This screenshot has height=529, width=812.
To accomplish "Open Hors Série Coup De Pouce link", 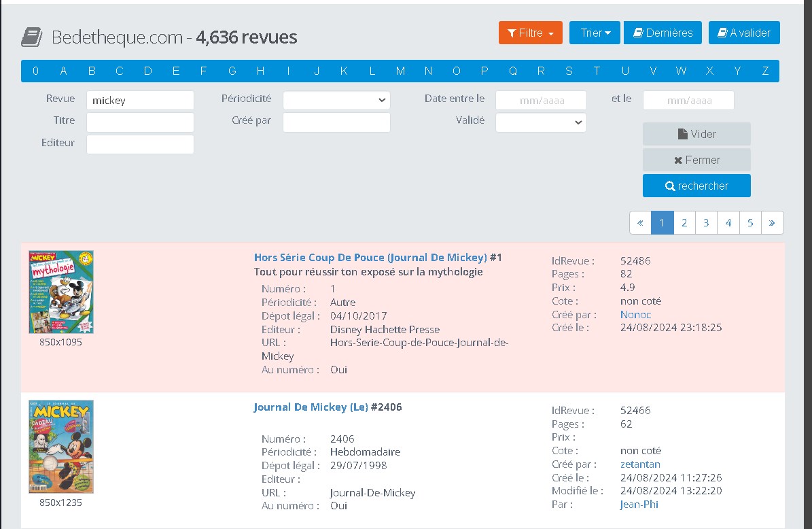I will point(370,258).
